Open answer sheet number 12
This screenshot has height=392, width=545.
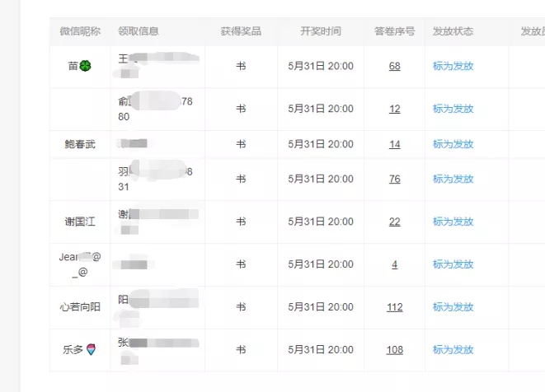coord(394,109)
